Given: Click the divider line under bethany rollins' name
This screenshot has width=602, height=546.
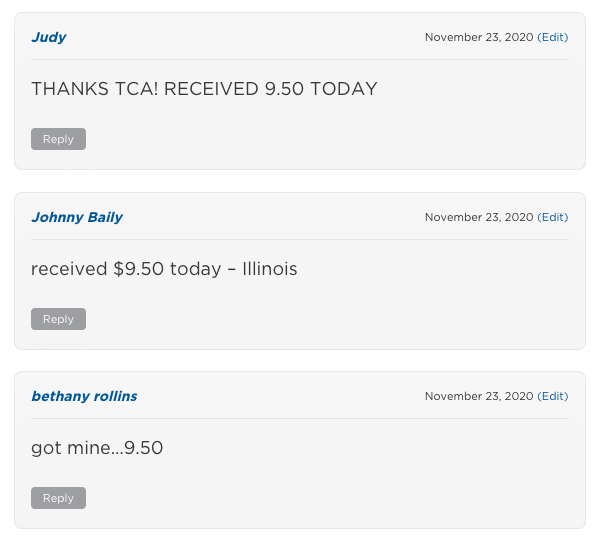Looking at the screenshot, I should point(300,419).
